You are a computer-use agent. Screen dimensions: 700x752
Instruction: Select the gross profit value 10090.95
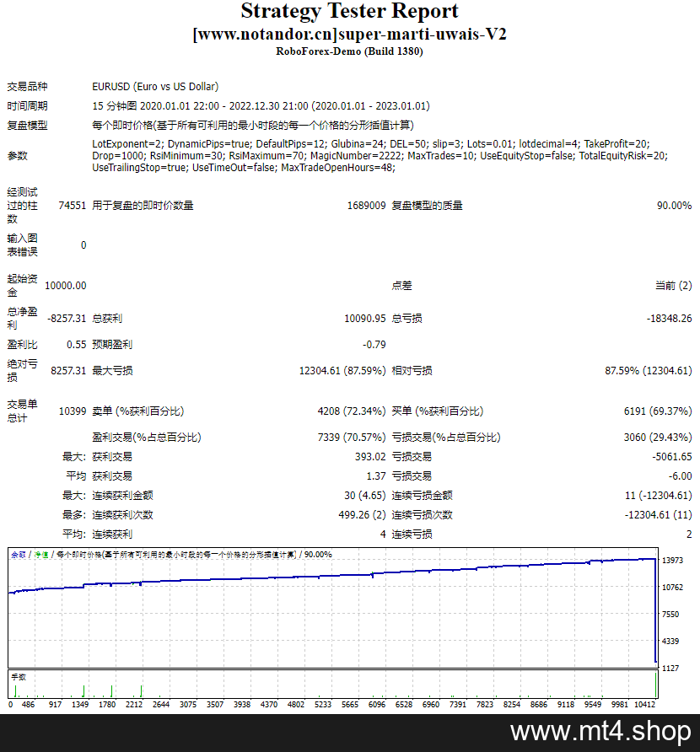(364, 319)
